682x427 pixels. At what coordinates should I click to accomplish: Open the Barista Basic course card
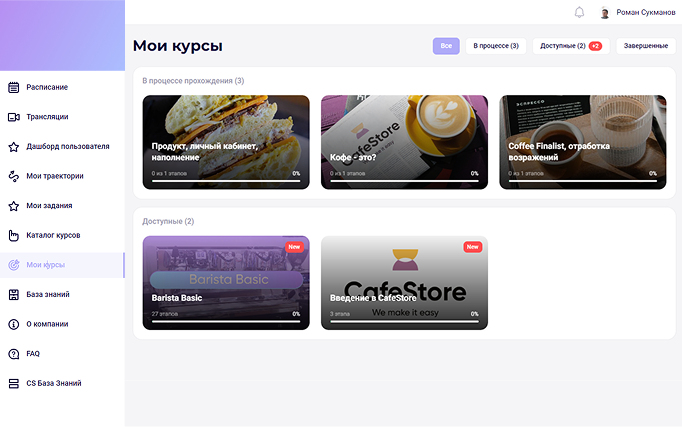(x=226, y=283)
